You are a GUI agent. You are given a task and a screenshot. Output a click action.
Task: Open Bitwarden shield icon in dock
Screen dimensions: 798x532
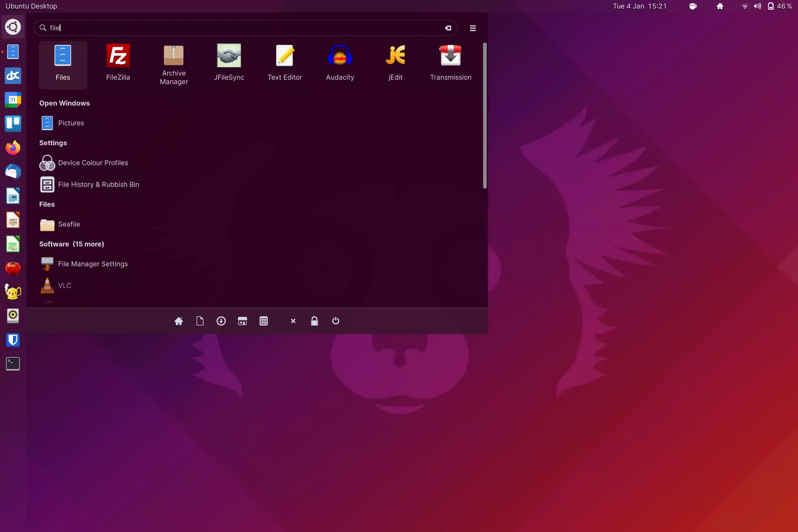(x=13, y=340)
